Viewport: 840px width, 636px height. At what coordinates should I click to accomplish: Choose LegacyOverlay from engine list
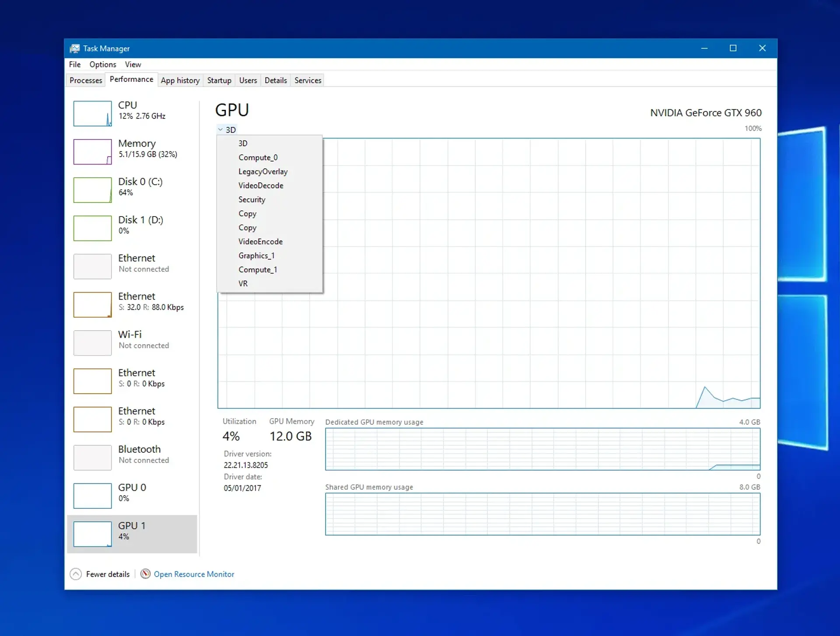pos(270,171)
